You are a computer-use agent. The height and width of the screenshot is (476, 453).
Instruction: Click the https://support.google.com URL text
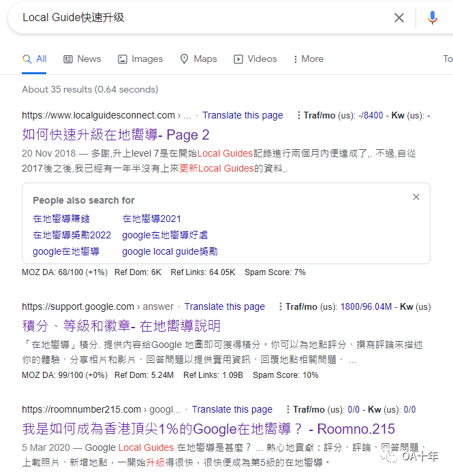78,306
